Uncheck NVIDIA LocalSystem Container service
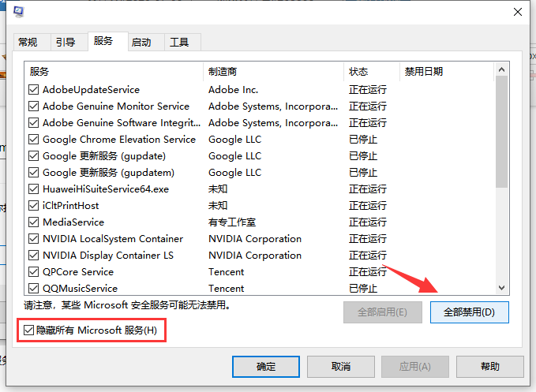Screen dimensions: 536x392 pyautogui.click(x=33, y=239)
